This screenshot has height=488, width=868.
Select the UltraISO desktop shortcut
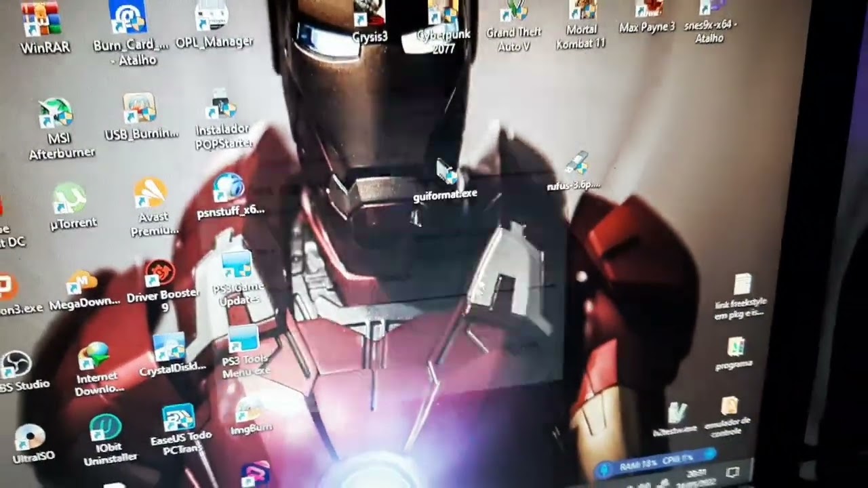32,445
